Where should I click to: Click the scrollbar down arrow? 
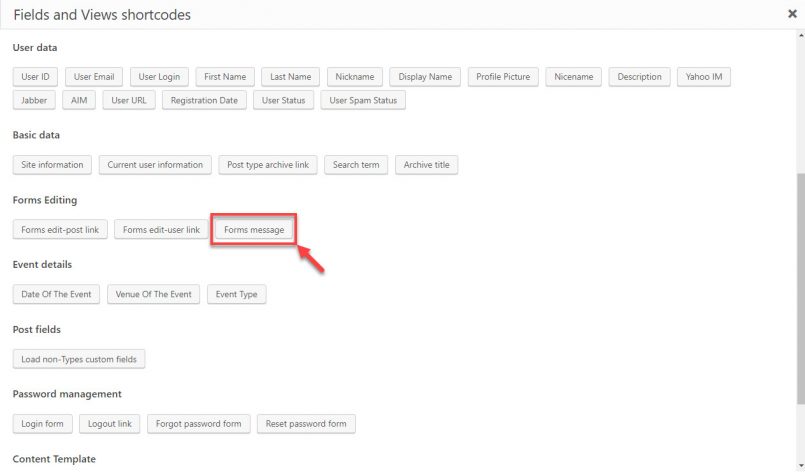coord(800,466)
